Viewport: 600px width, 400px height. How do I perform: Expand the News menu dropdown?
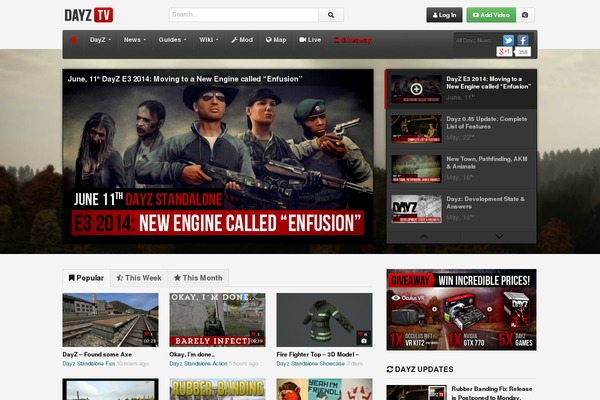click(x=135, y=40)
